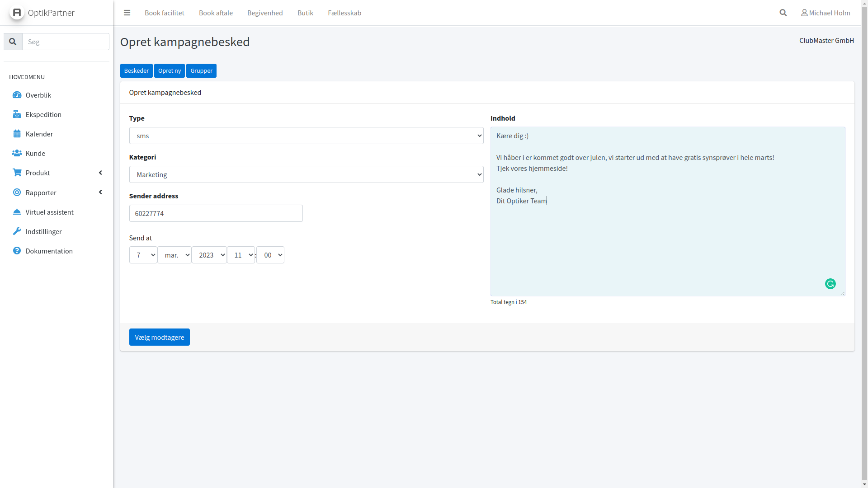Open Virtuel assistent in the sidebar
This screenshot has width=868, height=488.
click(49, 212)
